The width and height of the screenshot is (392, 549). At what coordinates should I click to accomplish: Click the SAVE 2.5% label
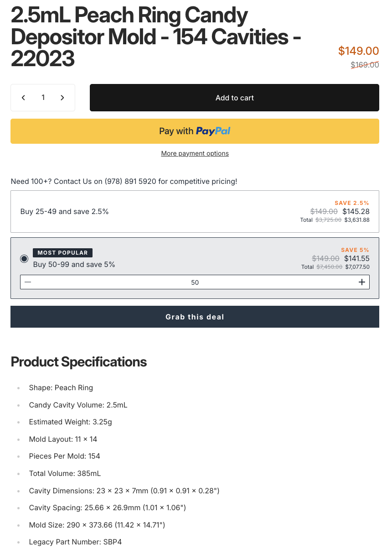pos(352,203)
